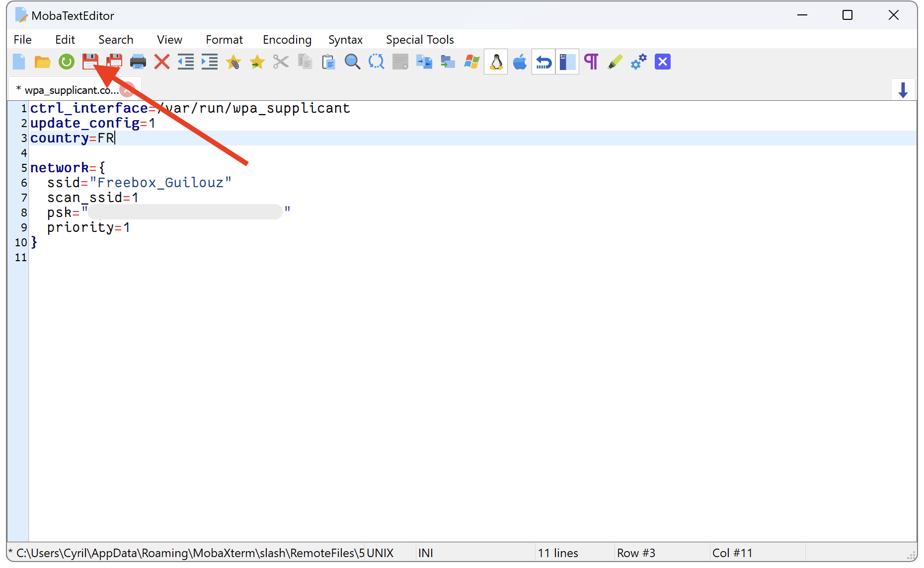Print the document using the printer icon
This screenshot has width=924, height=568.
tap(138, 62)
